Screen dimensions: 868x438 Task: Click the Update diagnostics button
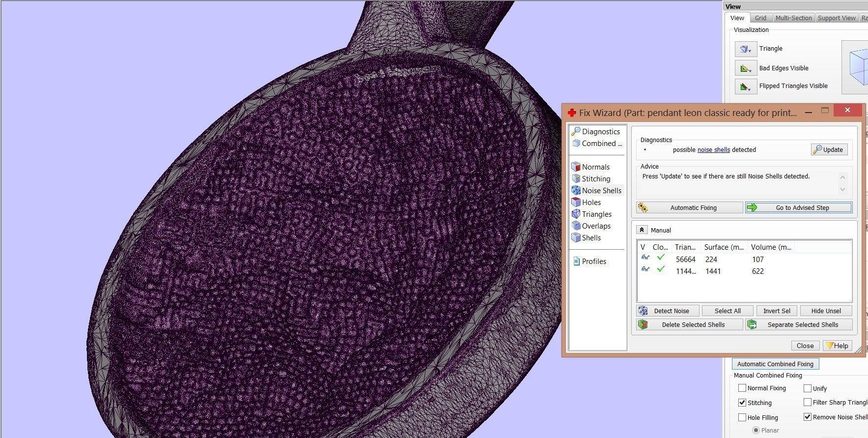(x=829, y=149)
